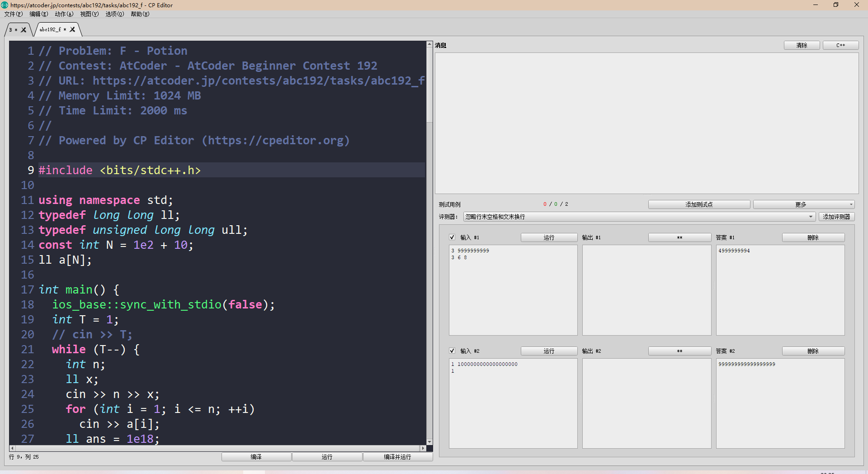Image resolution: width=868 pixels, height=474 pixels.
Task: Minimize the CP Editor window
Action: tap(816, 5)
